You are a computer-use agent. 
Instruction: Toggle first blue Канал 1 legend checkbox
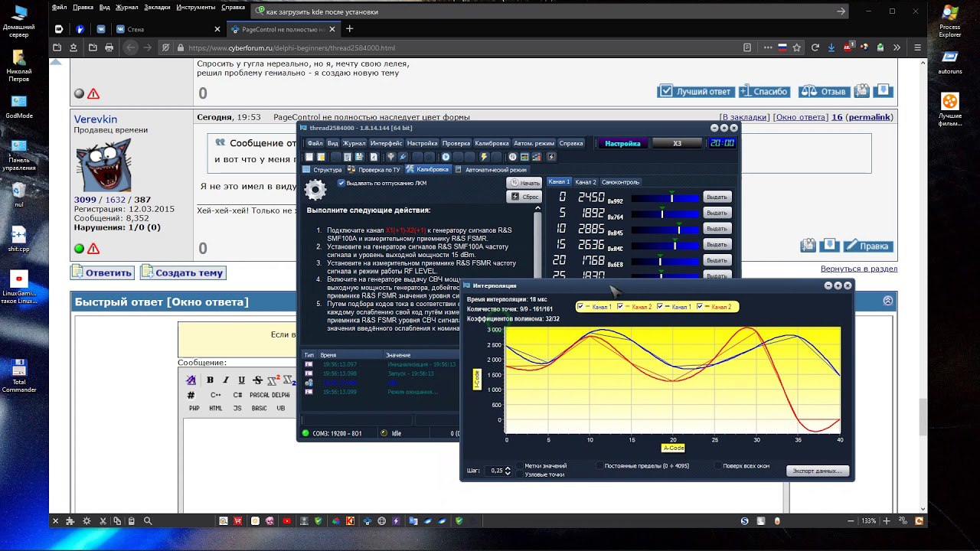(580, 307)
